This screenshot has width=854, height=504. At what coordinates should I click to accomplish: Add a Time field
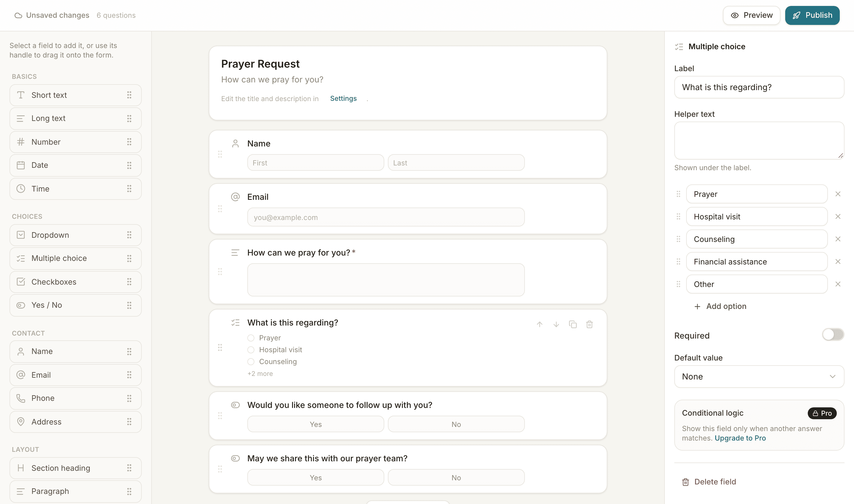(75, 189)
